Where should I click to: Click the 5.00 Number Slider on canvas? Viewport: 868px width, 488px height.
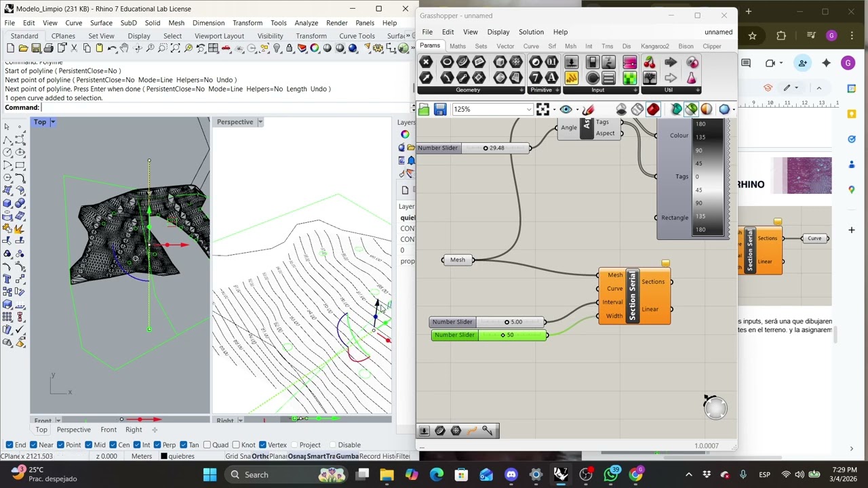pyautogui.click(x=488, y=322)
